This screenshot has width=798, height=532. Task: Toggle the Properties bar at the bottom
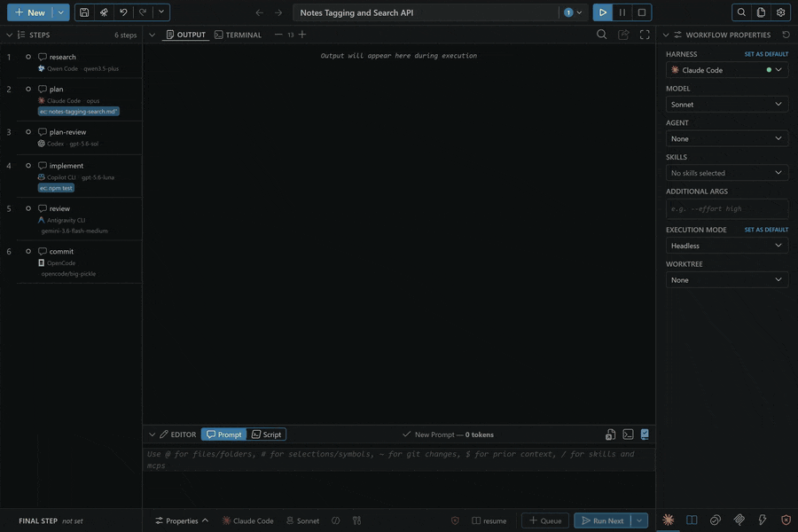pos(182,520)
